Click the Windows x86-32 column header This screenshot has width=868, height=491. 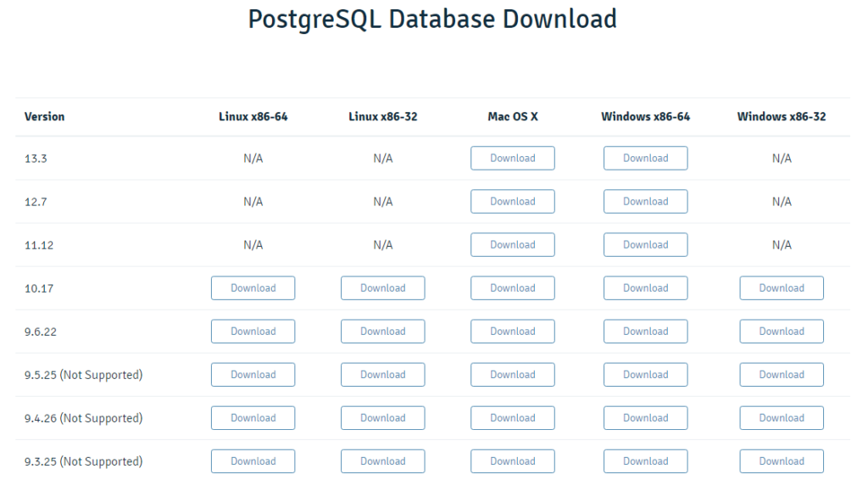pos(782,117)
